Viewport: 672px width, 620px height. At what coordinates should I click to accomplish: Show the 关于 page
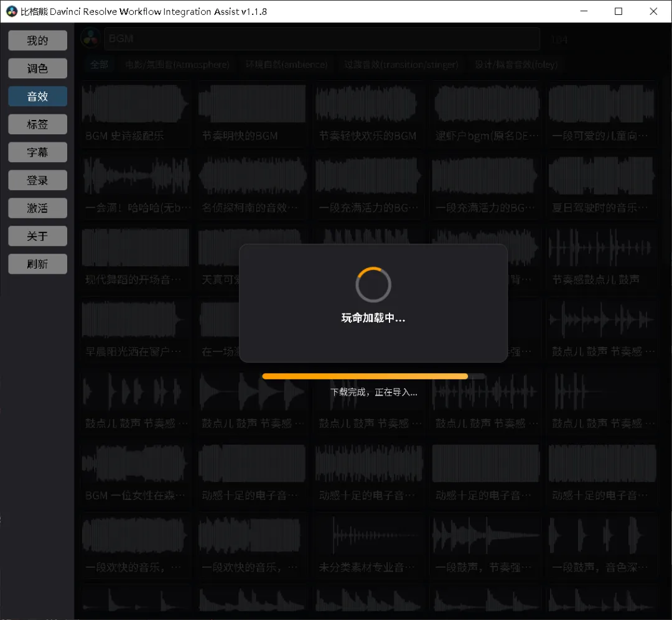click(x=38, y=236)
